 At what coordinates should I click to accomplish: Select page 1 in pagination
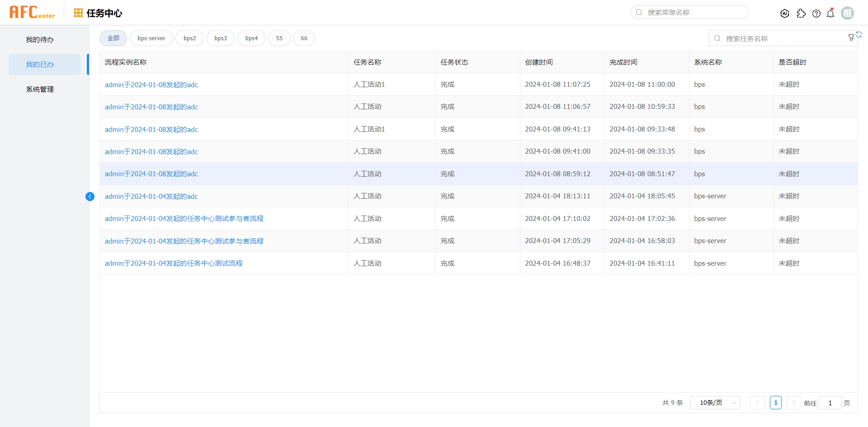coord(776,402)
